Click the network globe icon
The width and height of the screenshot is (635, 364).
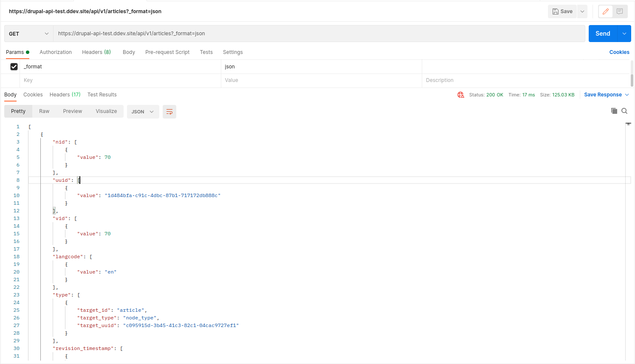(461, 95)
